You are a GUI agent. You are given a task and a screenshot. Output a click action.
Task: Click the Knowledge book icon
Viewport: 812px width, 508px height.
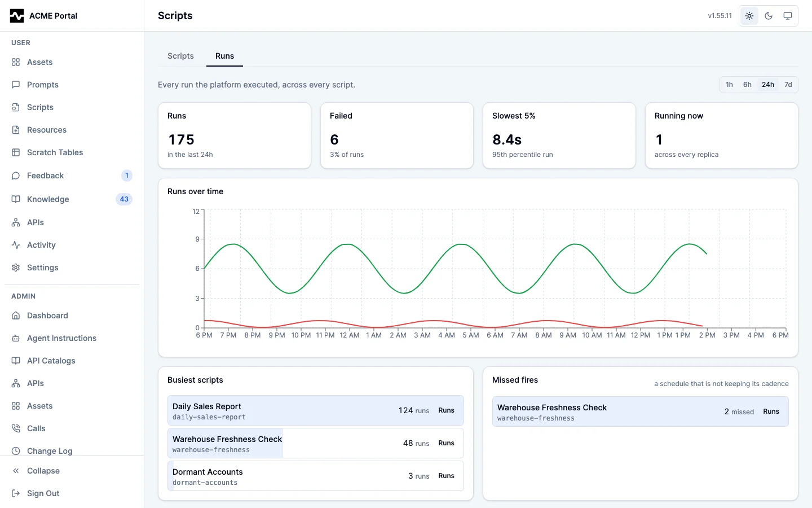(x=16, y=199)
